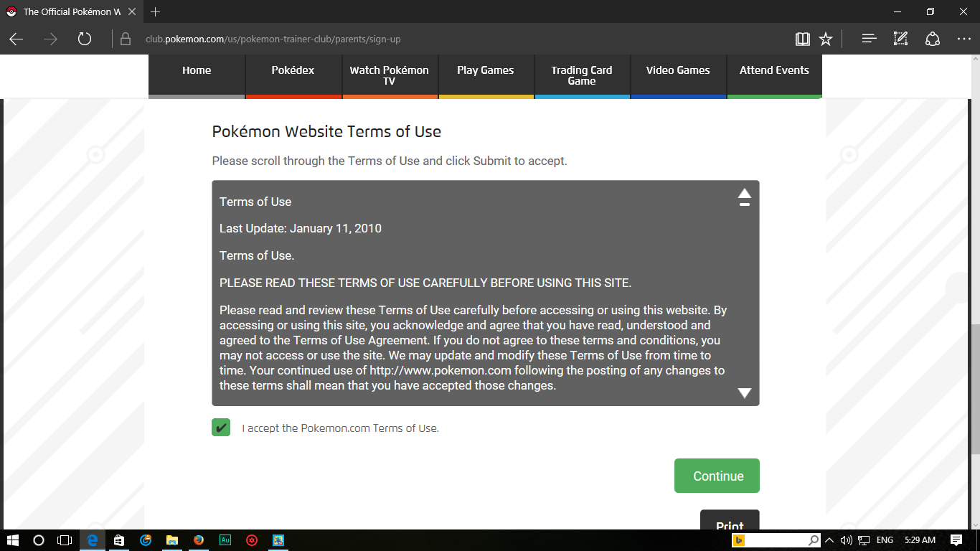980x551 pixels.
Task: Open File Explorer from taskbar
Action: pyautogui.click(x=172, y=540)
